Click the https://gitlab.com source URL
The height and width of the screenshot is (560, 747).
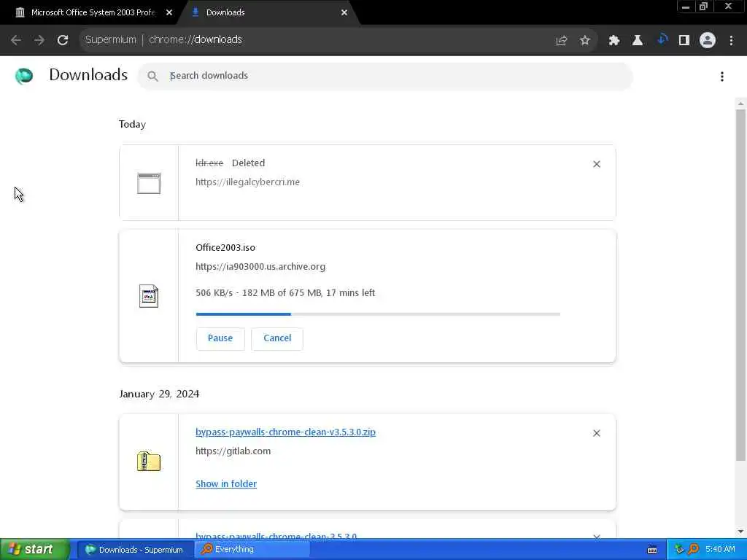coord(233,451)
